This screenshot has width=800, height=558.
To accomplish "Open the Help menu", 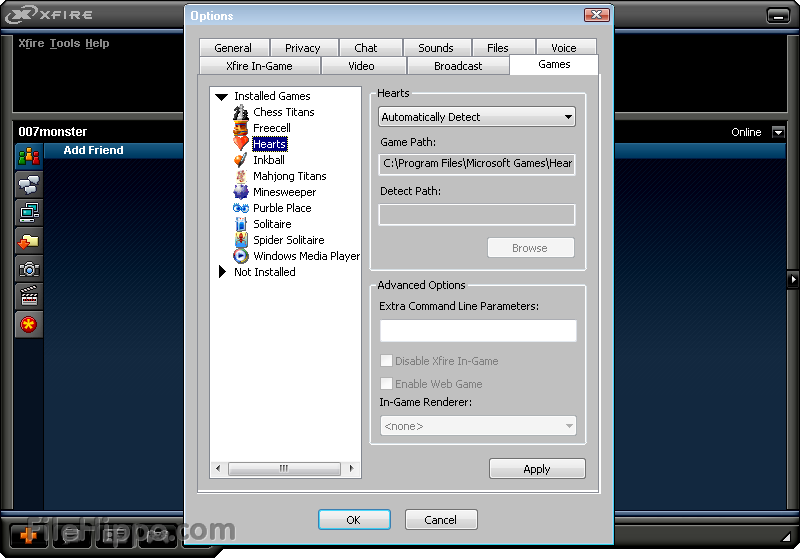I will coord(97,43).
